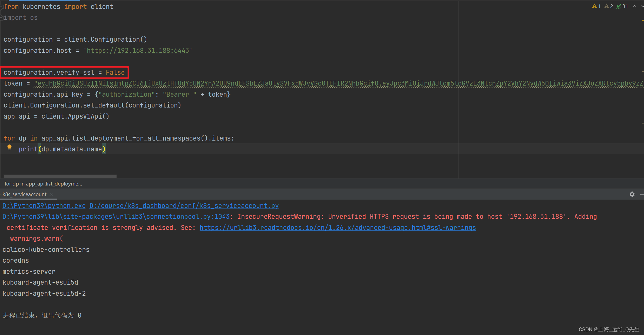This screenshot has width=644, height=335.
Task: Click the horizontal editor scrollbar thumb
Action: 60,177
